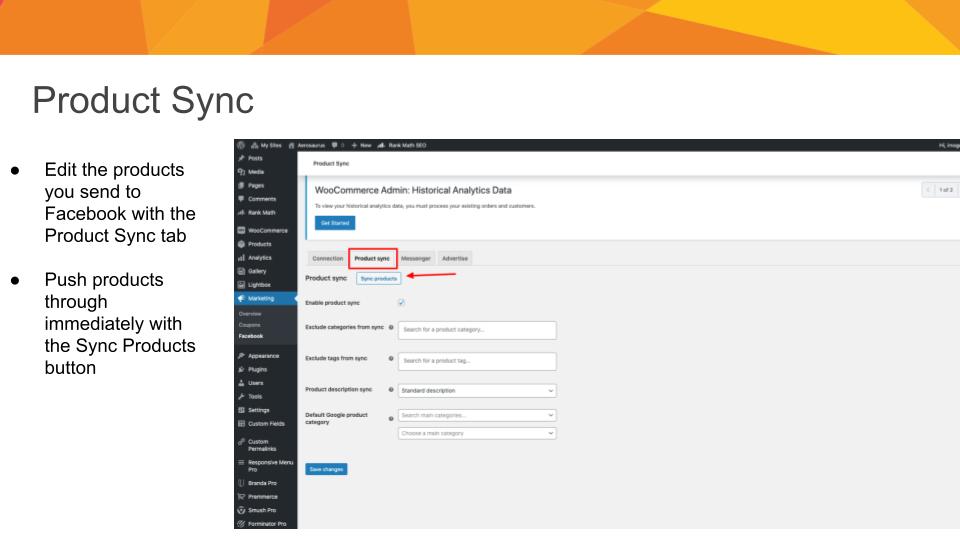Screen dimensions: 960x540
Task: Open Responsive Menu Pro in the sidebar
Action: point(266,466)
